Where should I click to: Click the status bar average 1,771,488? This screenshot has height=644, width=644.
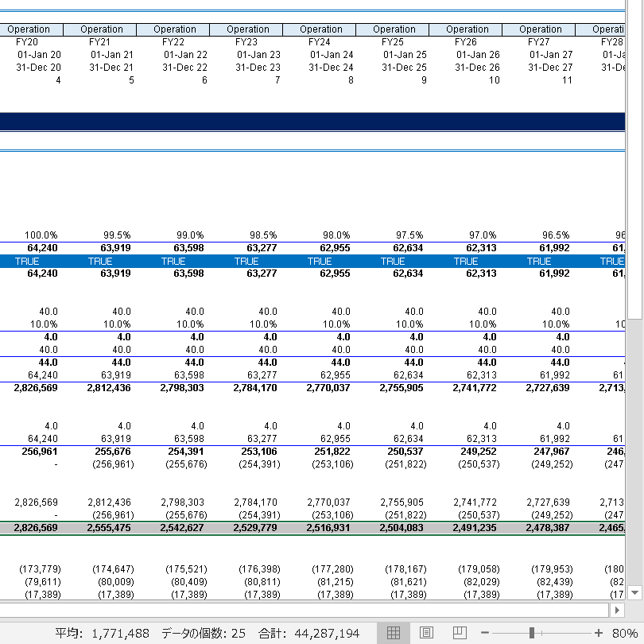(x=103, y=633)
